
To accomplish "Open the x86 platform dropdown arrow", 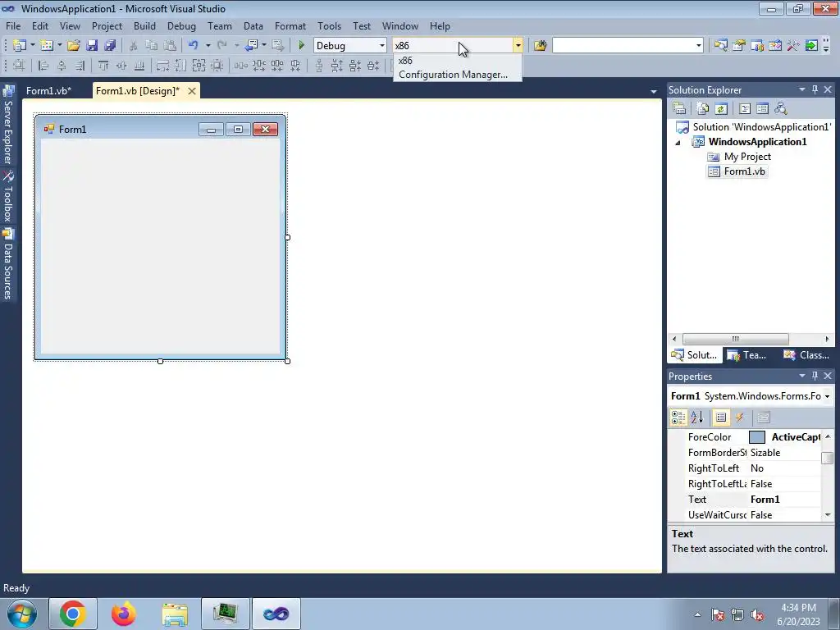I will (x=518, y=46).
